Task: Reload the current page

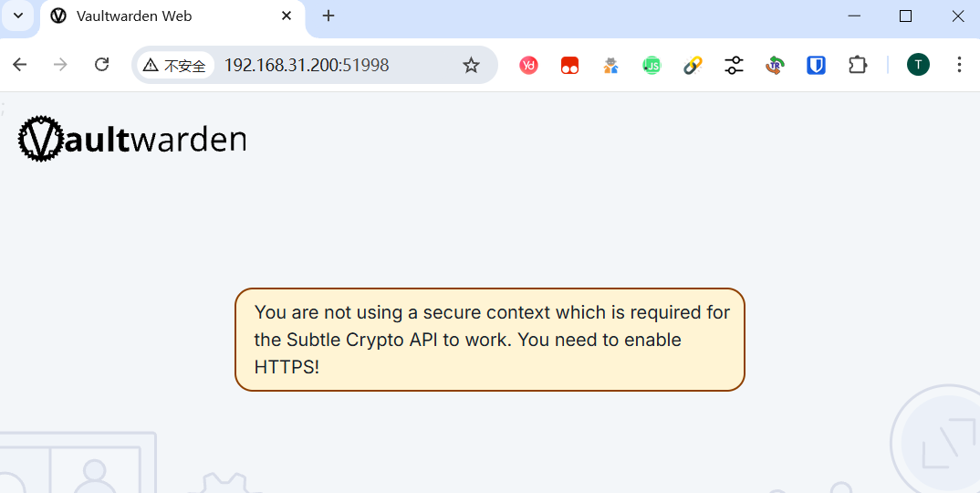Action: [102, 65]
